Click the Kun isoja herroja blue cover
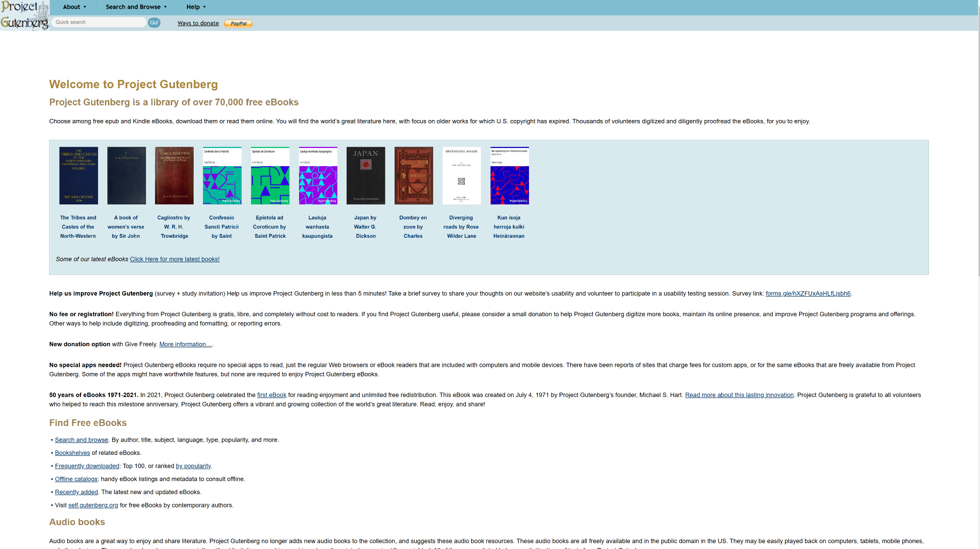The width and height of the screenshot is (980, 549). [509, 175]
